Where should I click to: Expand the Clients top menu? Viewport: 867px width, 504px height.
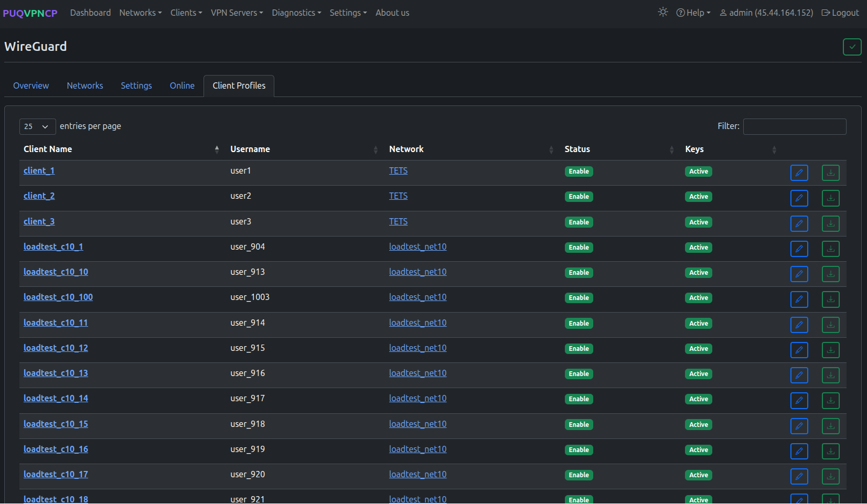(186, 13)
